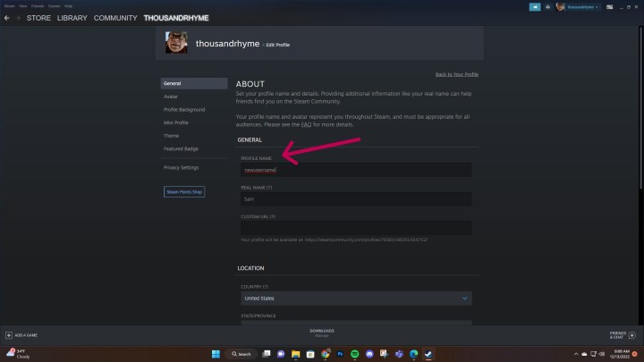Open the Windows notification center badge

pos(635,354)
